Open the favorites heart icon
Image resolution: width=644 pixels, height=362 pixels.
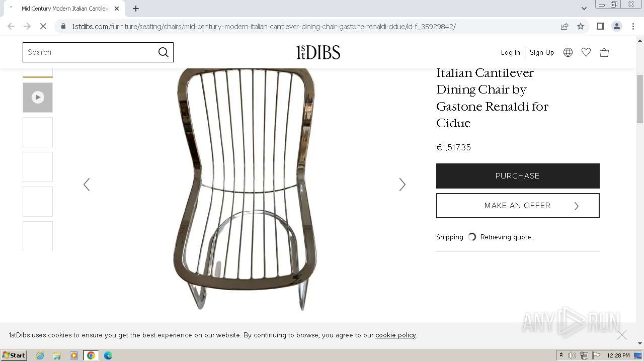[x=586, y=52]
